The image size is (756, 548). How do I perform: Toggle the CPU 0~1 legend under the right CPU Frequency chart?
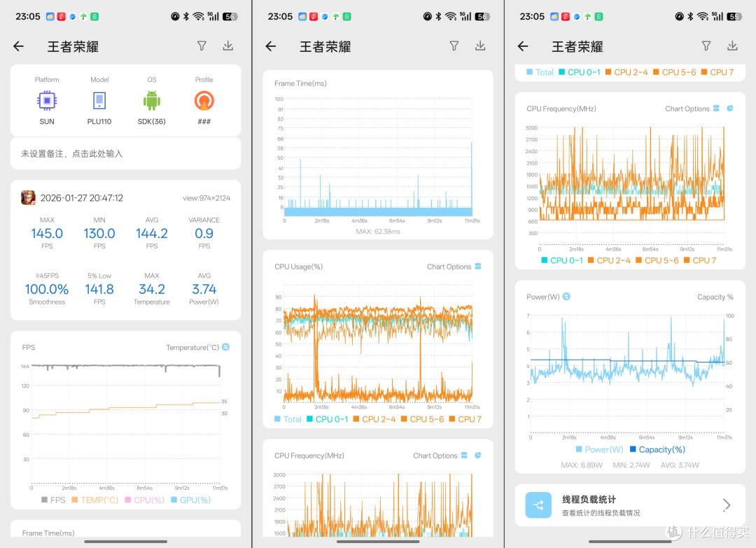[x=561, y=260]
